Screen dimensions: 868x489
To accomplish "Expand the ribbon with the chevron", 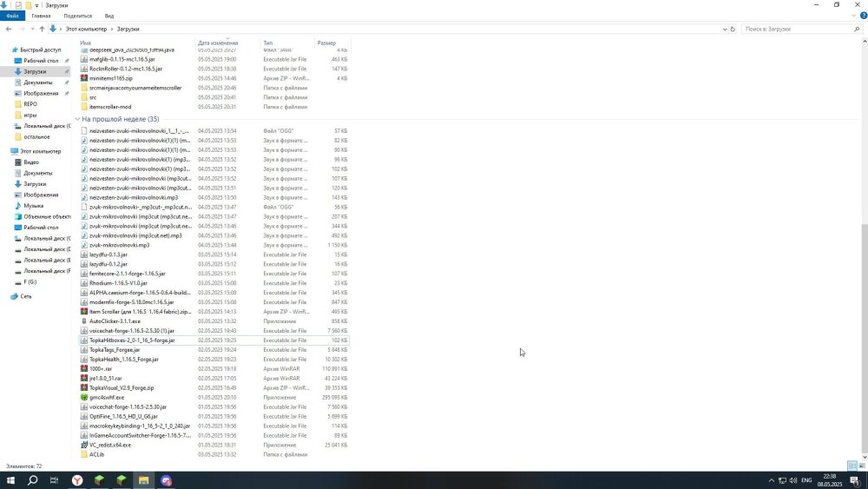I will click(854, 16).
